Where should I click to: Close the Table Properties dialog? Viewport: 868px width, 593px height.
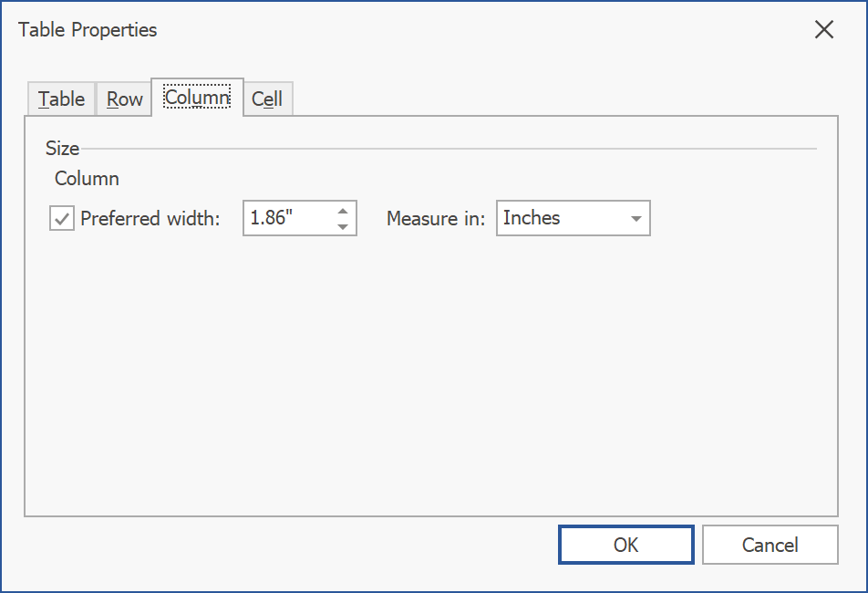[x=824, y=30]
